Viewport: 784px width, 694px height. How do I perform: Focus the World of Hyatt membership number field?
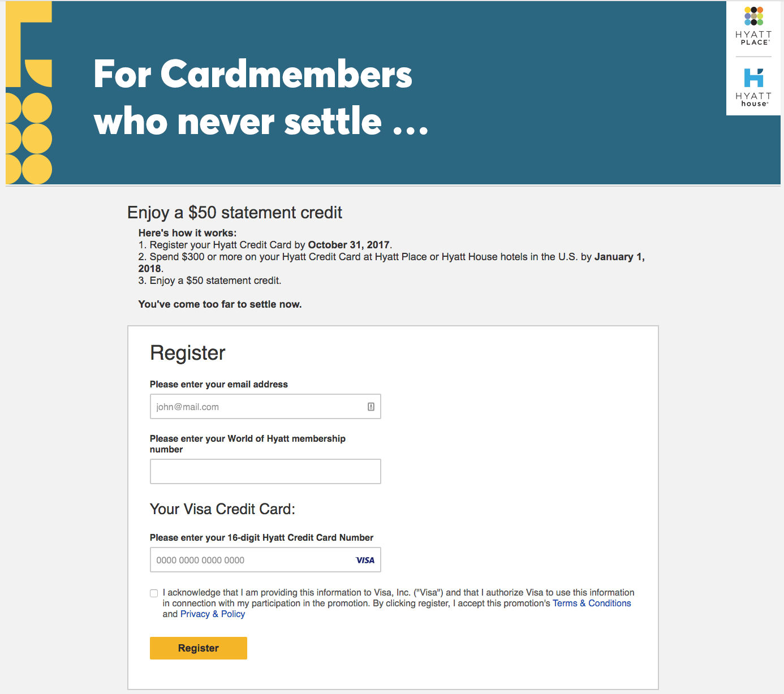click(x=265, y=472)
